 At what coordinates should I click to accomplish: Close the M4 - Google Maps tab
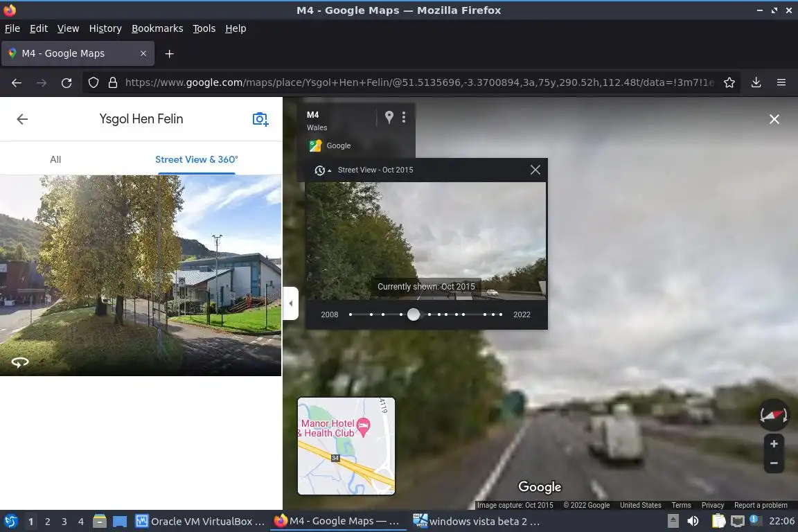(143, 53)
